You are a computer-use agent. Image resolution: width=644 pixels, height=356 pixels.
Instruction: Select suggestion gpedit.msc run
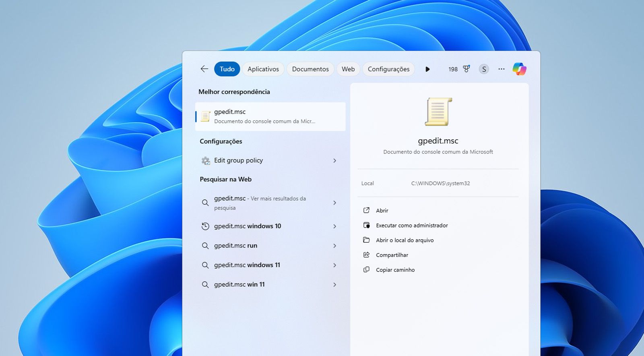tap(270, 246)
